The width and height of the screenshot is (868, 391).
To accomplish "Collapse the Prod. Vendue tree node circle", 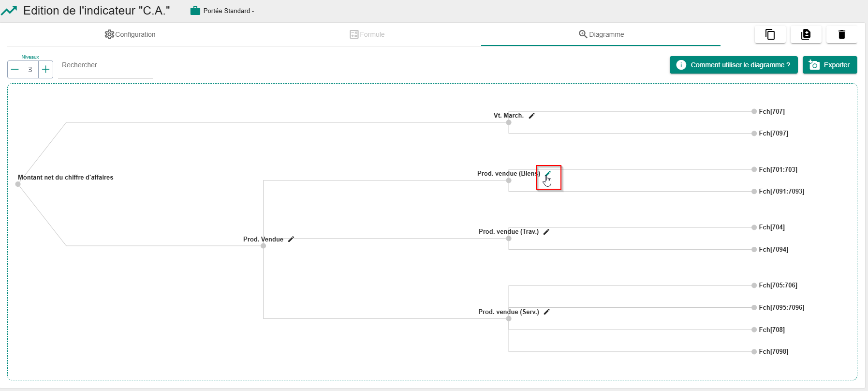I will pyautogui.click(x=263, y=246).
